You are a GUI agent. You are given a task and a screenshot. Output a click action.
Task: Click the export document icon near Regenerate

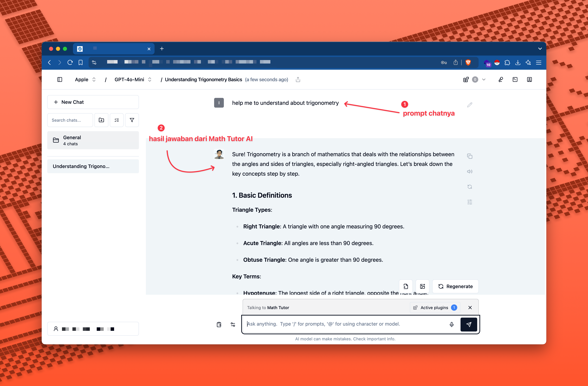[406, 286]
